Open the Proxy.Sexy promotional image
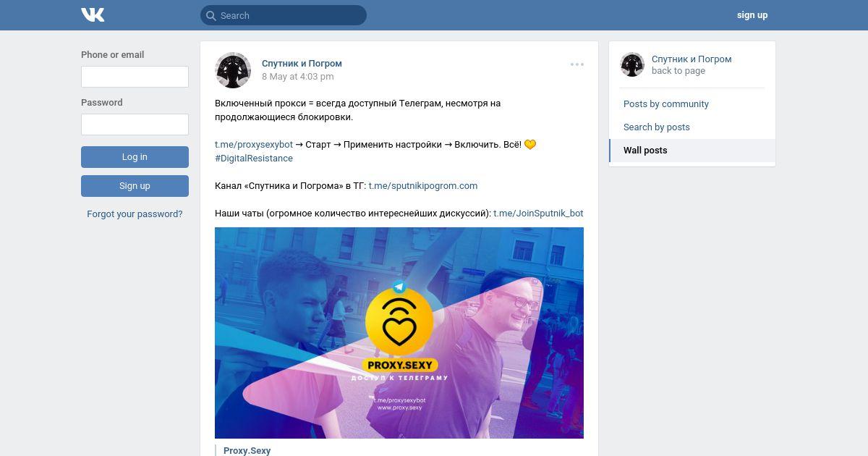Viewport: 868px width, 456px height. (399, 333)
